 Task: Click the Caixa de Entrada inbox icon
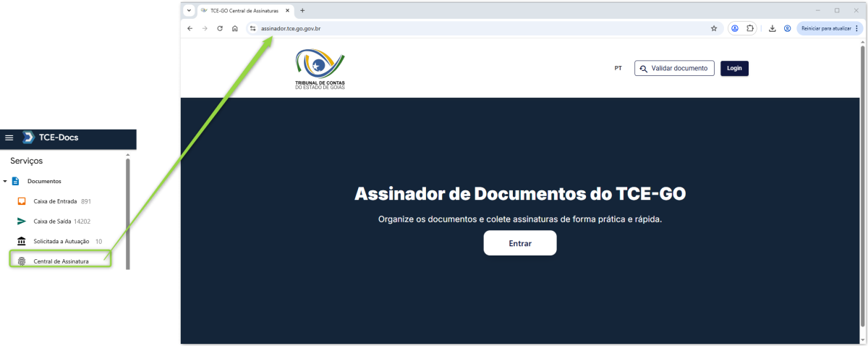[22, 201]
